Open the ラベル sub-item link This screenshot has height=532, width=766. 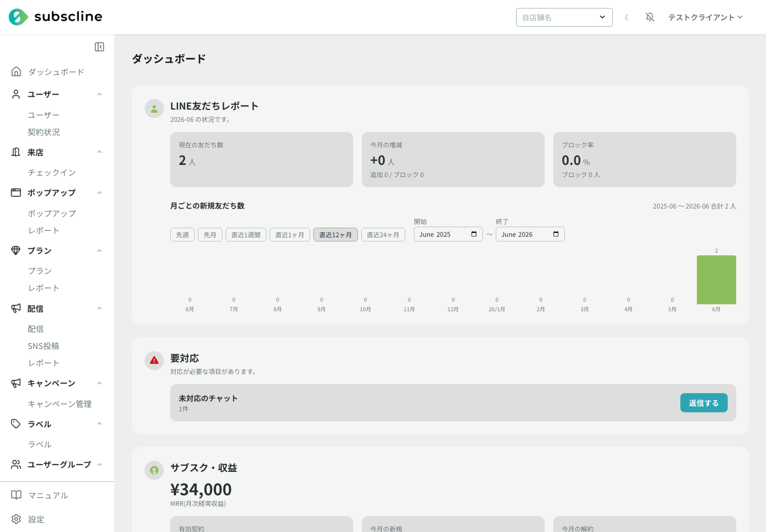40,444
